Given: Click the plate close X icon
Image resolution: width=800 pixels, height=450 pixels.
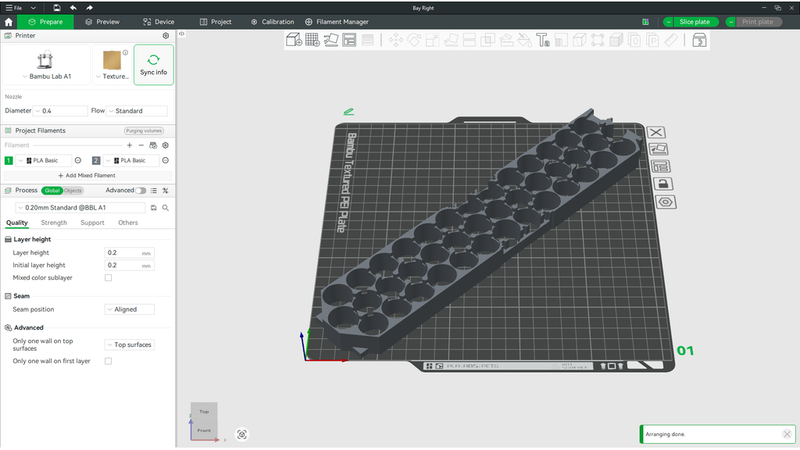Looking at the screenshot, I should 656,133.
